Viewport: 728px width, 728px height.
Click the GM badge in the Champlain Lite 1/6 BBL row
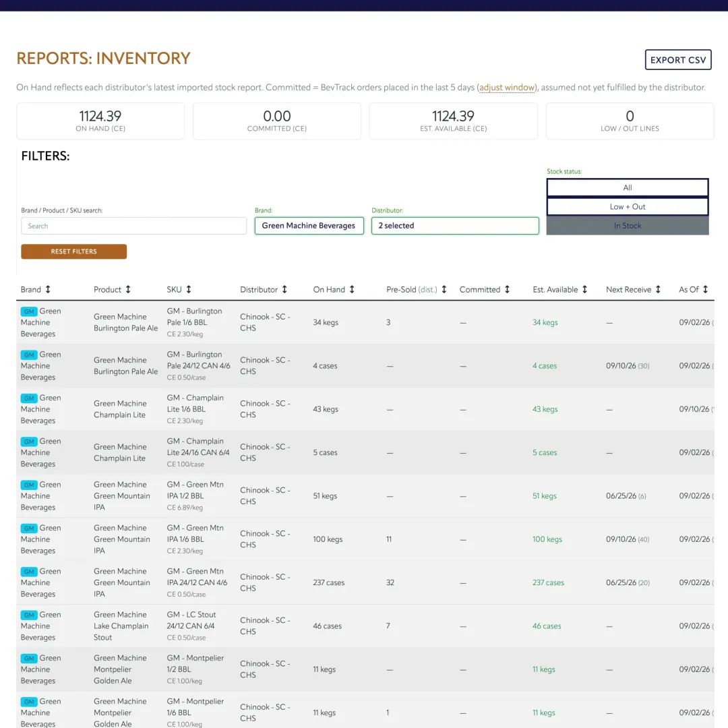tap(29, 398)
